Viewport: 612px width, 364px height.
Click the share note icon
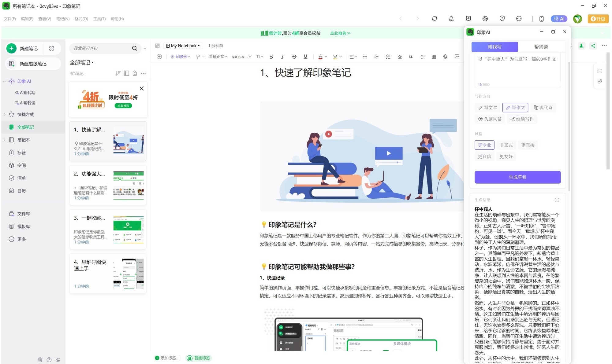593,46
